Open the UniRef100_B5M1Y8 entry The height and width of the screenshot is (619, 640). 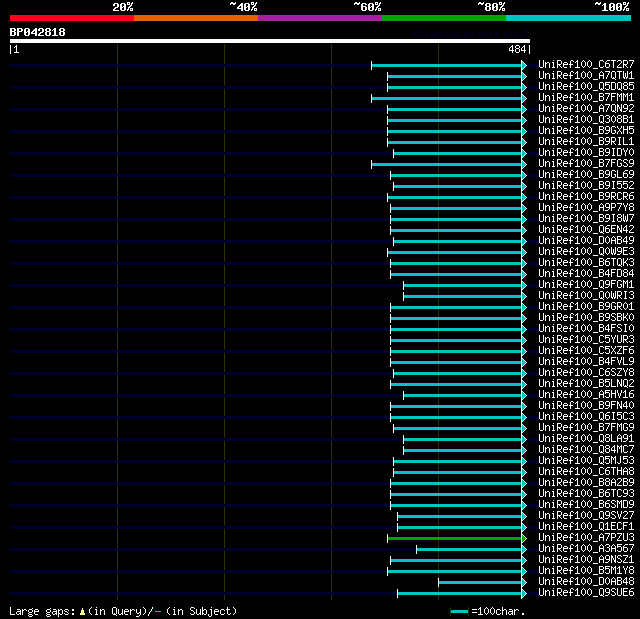[x=586, y=571]
